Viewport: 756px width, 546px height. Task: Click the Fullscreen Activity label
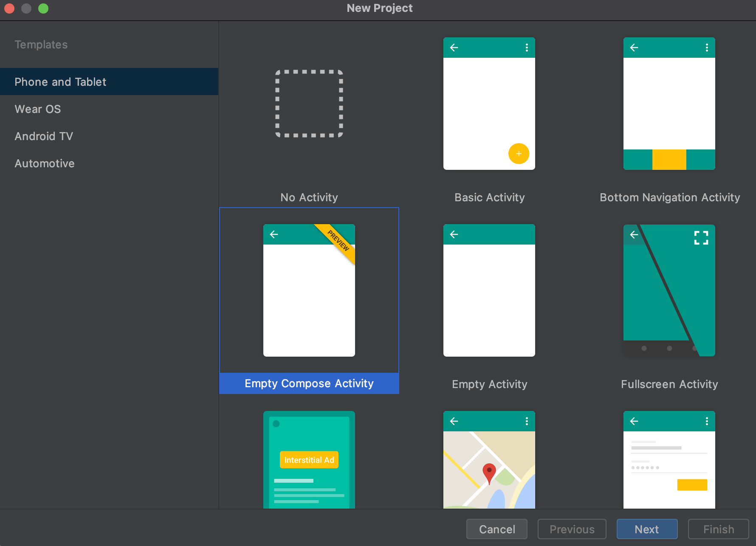click(x=669, y=384)
